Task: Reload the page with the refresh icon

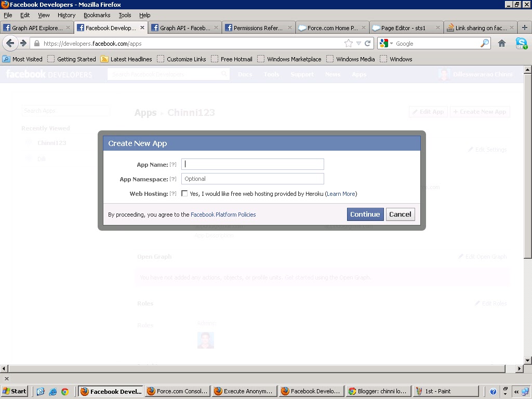Action: pos(367,44)
